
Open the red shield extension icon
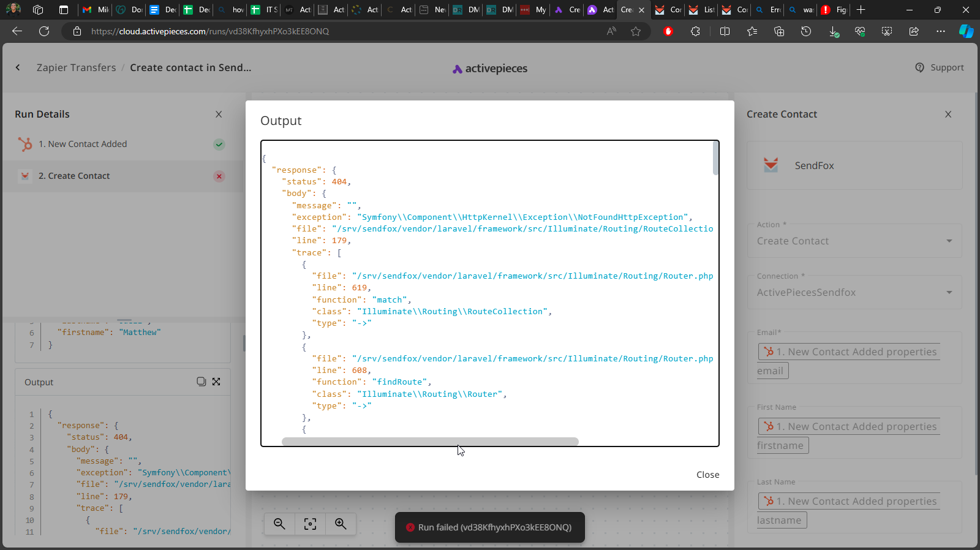[x=668, y=31]
